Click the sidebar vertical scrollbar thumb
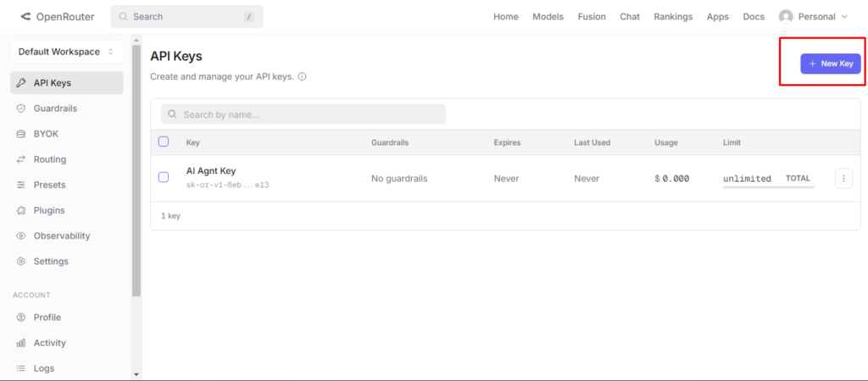 pyautogui.click(x=136, y=171)
